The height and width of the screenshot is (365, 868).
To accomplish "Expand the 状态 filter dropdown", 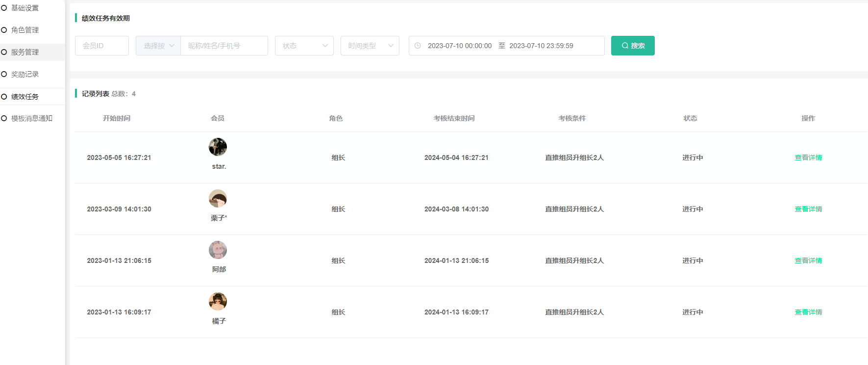I will [304, 46].
